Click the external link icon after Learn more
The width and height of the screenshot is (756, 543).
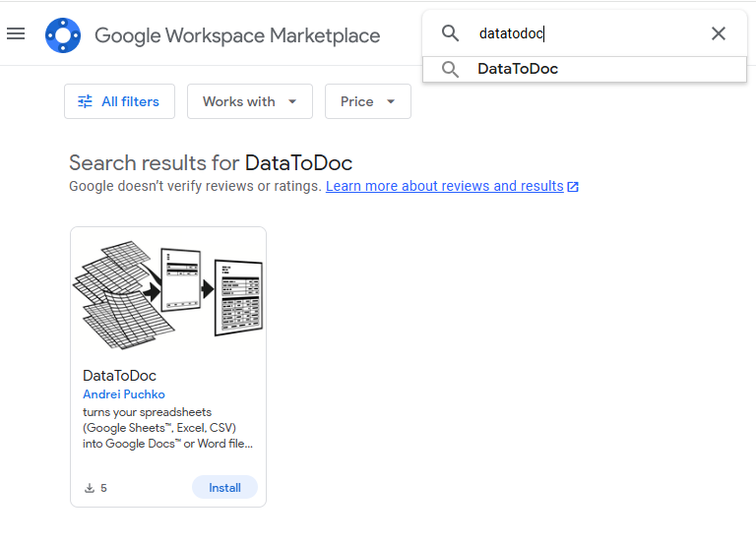tap(573, 187)
